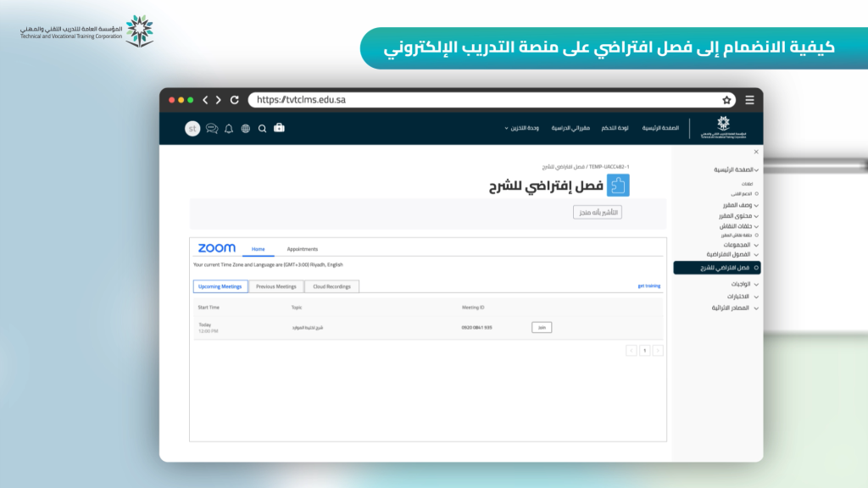868x488 pixels.
Task: Select the Cloud Recordings tab
Action: 331,286
